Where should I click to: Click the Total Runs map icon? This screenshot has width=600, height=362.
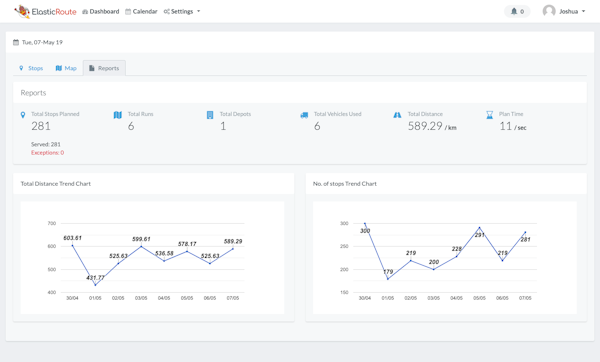tap(117, 115)
